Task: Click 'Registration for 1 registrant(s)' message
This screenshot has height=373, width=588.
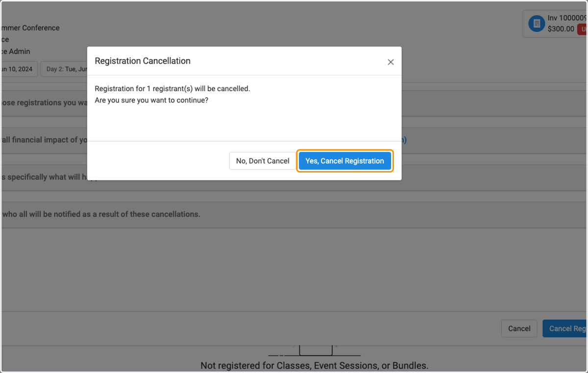Action: pyautogui.click(x=172, y=89)
